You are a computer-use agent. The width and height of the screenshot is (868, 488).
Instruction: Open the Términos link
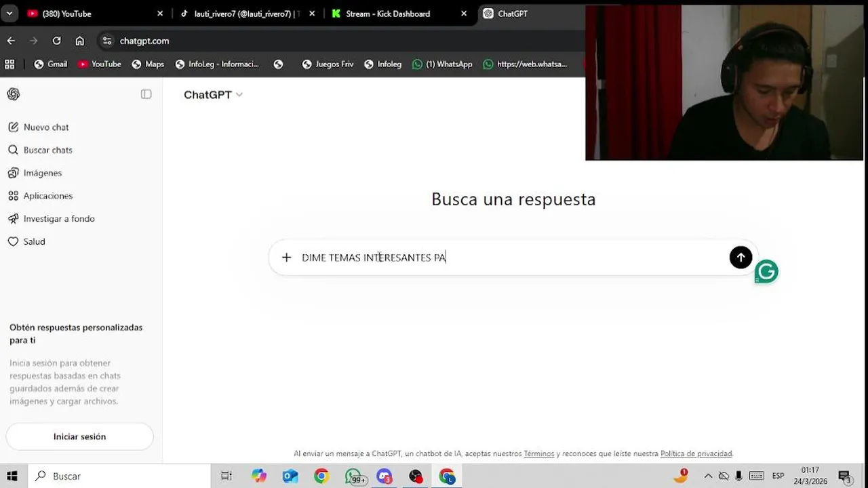click(539, 453)
